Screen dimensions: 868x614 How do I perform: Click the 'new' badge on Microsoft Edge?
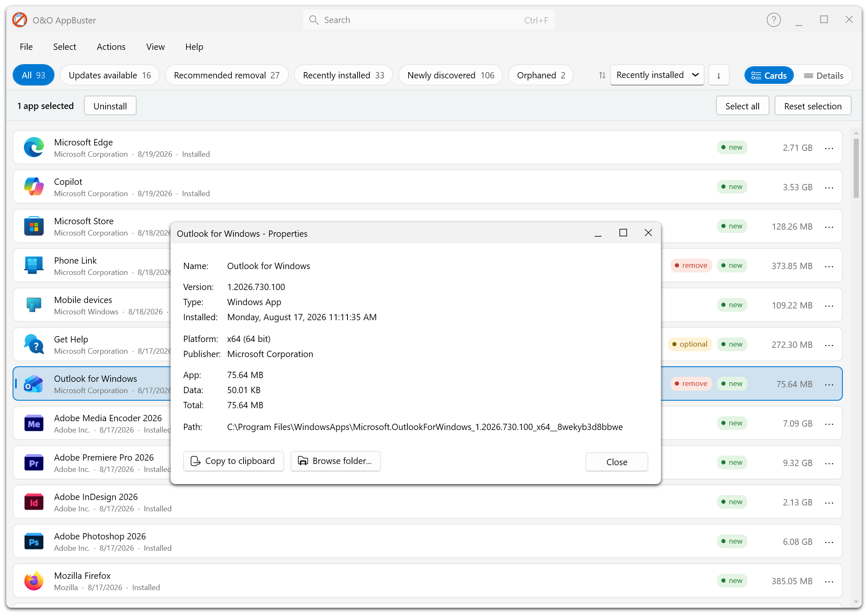[x=732, y=148]
